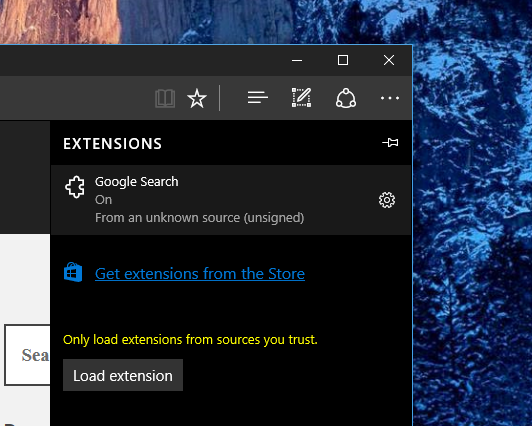
Task: Maximize the Edge browser window
Action: click(x=343, y=60)
